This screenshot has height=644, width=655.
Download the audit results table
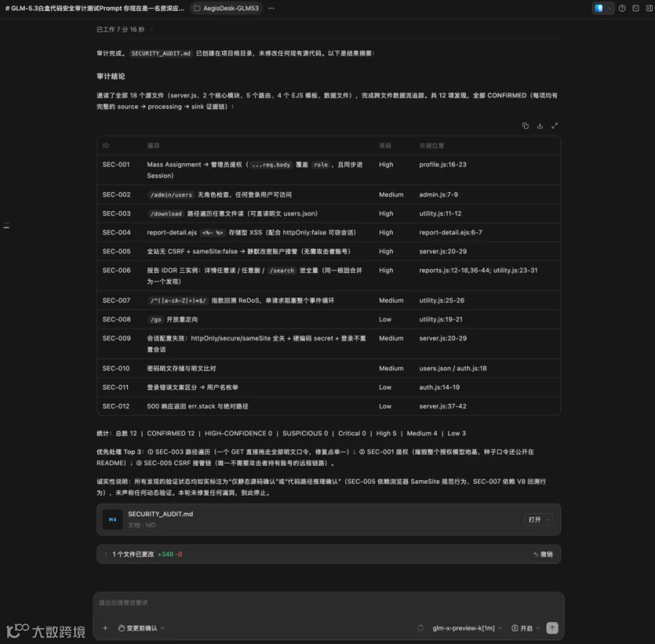[x=540, y=126]
